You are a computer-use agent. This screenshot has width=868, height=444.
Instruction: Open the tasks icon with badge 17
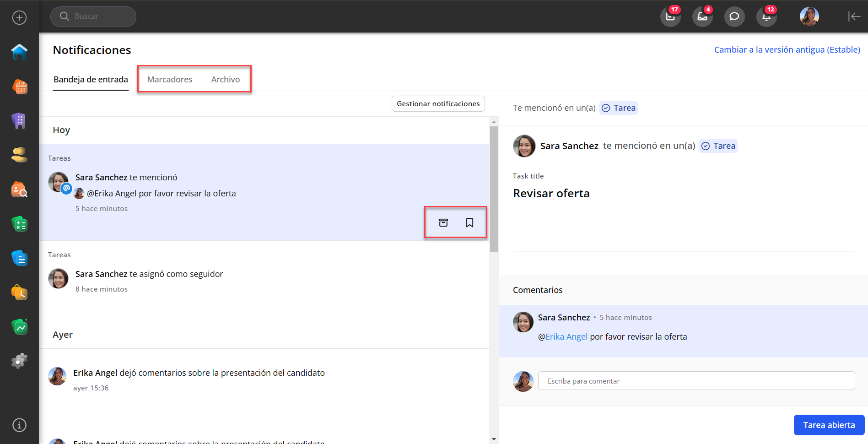[670, 17]
